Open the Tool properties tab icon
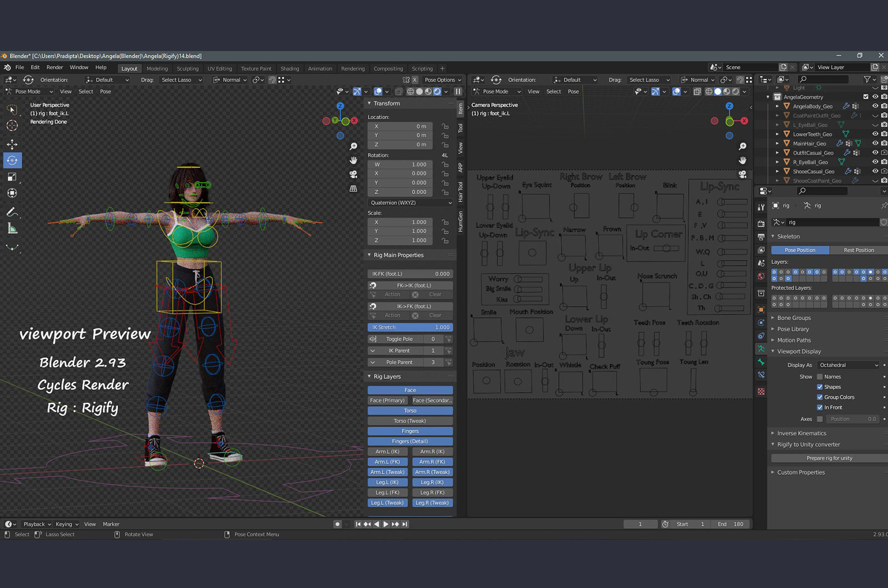This screenshot has height=588, width=888. [761, 207]
